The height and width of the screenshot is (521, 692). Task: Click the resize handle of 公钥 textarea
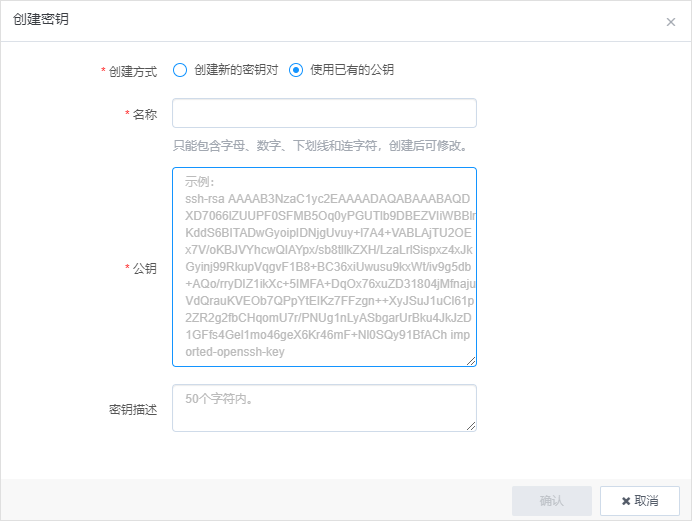[x=471, y=361]
